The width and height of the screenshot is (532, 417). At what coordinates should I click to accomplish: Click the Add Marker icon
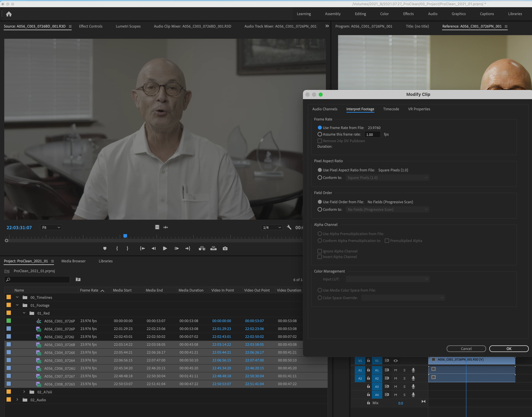pos(105,248)
